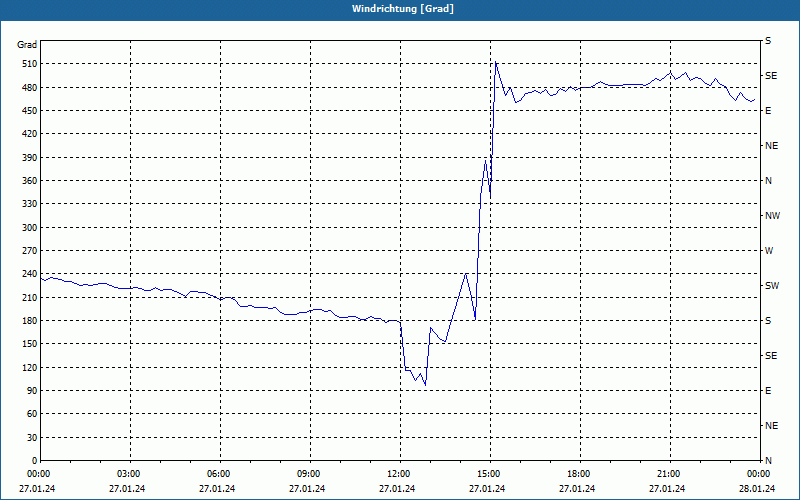The width and height of the screenshot is (800, 500).
Task: Select the SE compass label near the 480 gridline
Action: point(771,76)
